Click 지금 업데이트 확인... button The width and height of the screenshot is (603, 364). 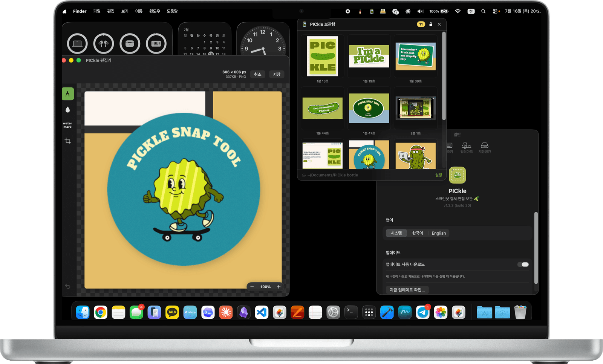pyautogui.click(x=407, y=290)
